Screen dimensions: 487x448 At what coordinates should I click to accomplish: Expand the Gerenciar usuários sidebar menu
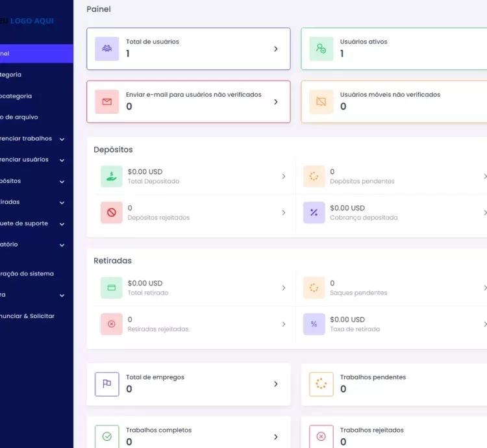pyautogui.click(x=62, y=160)
